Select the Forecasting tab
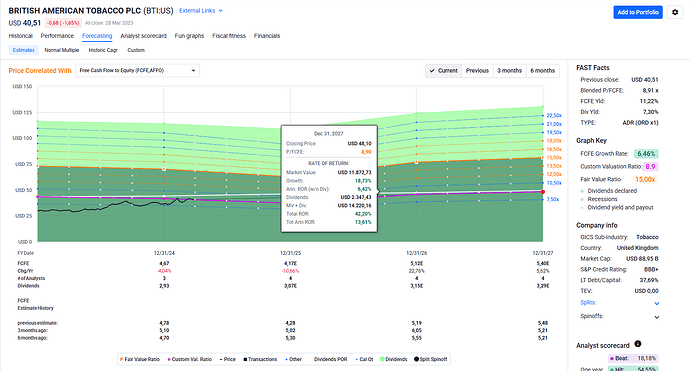This screenshot has height=371, width=690. tap(97, 36)
